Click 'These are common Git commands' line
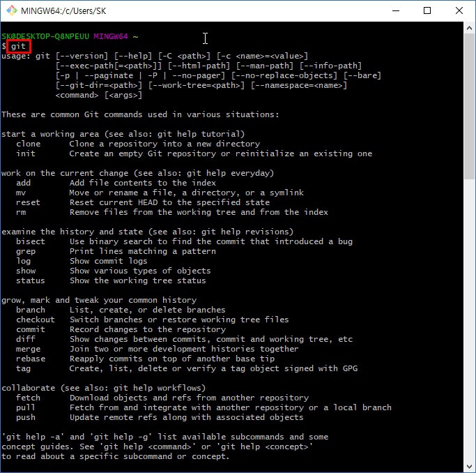The width and height of the screenshot is (476, 473). pyautogui.click(x=140, y=114)
